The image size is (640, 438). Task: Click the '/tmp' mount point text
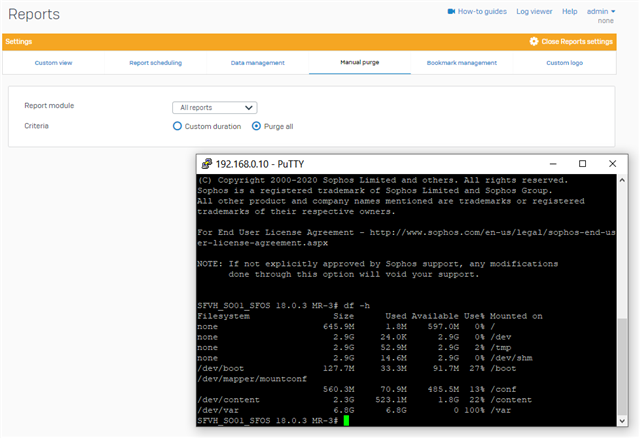pyautogui.click(x=500, y=347)
